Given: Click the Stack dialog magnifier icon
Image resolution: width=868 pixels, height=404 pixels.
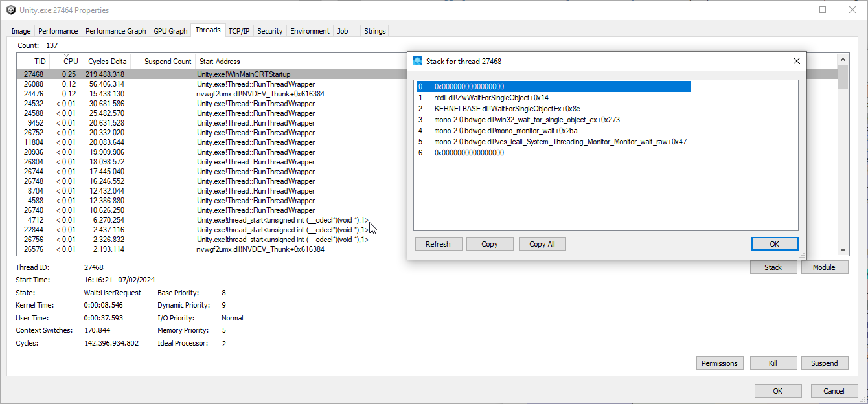Looking at the screenshot, I should pyautogui.click(x=417, y=60).
